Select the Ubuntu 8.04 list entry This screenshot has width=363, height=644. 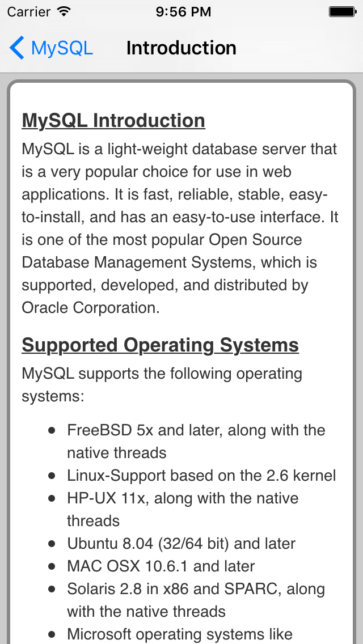181,543
